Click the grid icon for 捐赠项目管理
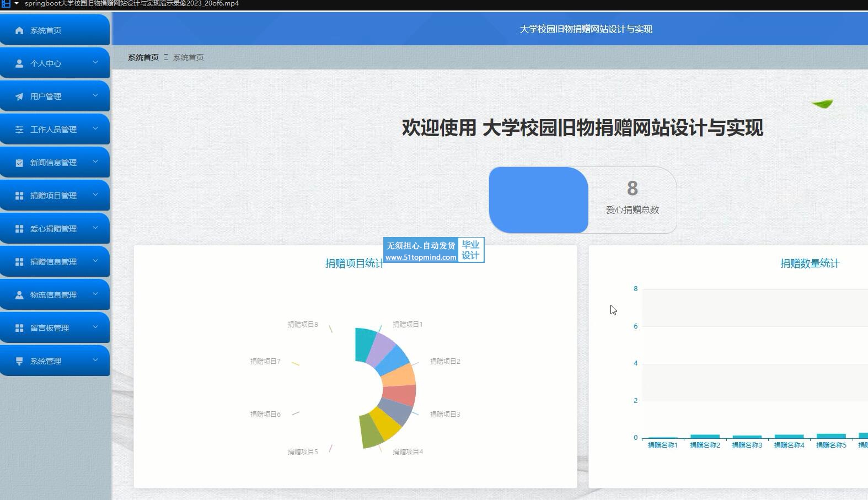868x500 pixels. pos(19,196)
